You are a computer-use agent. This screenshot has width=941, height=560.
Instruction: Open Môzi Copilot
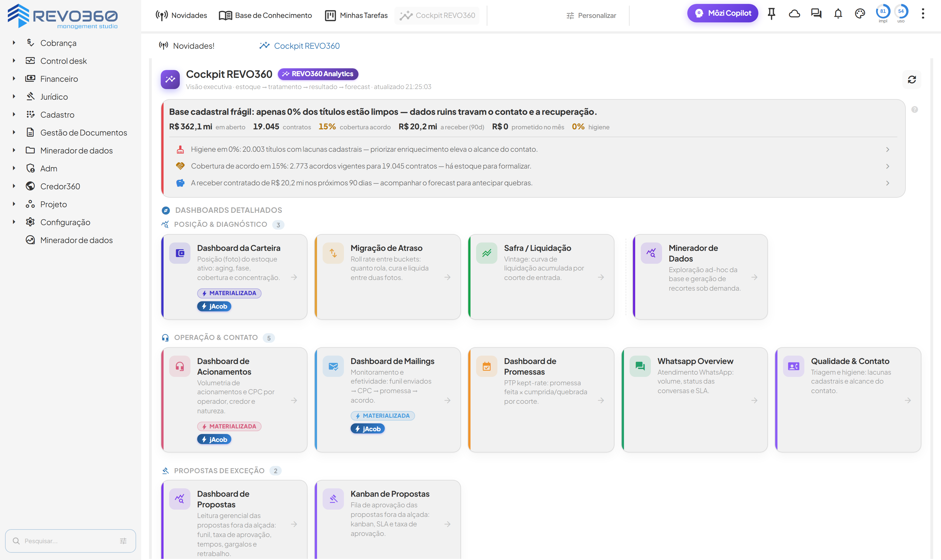pyautogui.click(x=723, y=13)
